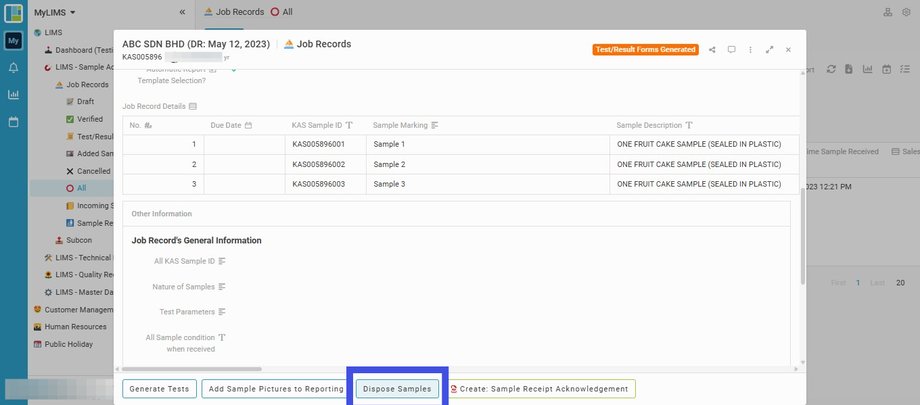Click the All breadcrumb at top
Viewport: 920px width, 405px height.
(282, 12)
